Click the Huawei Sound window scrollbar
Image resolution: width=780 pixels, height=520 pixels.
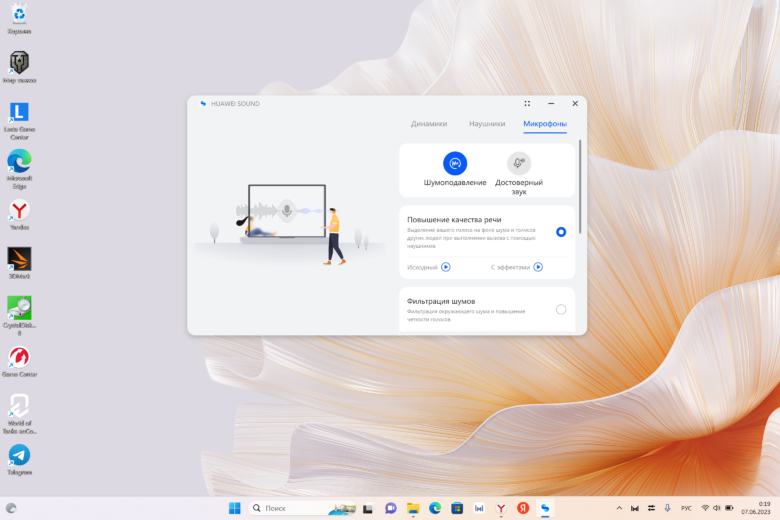pos(580,187)
